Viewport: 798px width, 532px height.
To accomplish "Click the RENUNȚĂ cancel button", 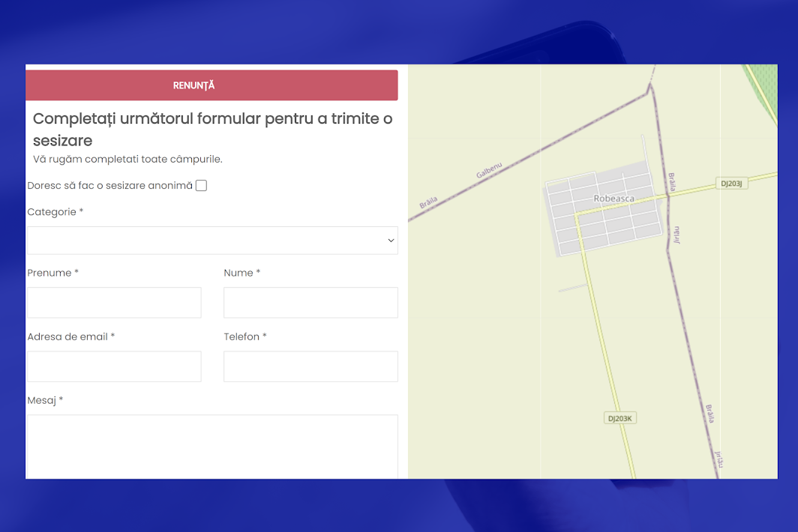I will (211, 85).
